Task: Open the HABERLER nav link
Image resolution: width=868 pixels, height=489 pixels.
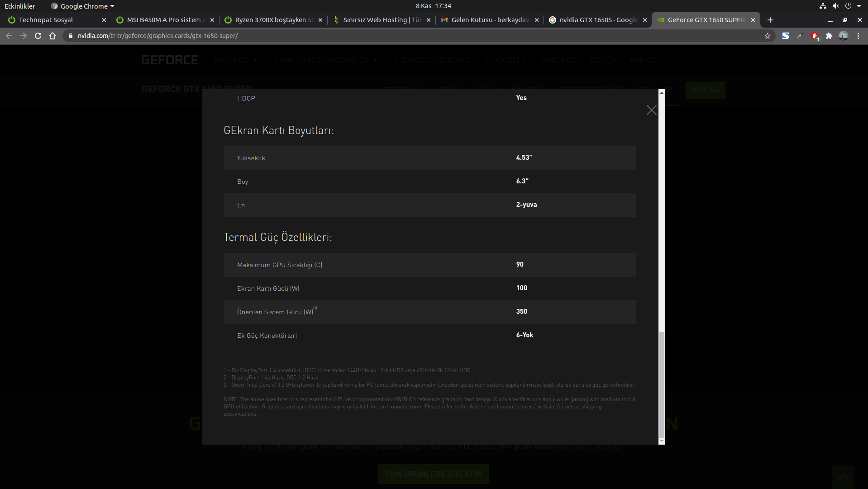Action: pos(558,60)
